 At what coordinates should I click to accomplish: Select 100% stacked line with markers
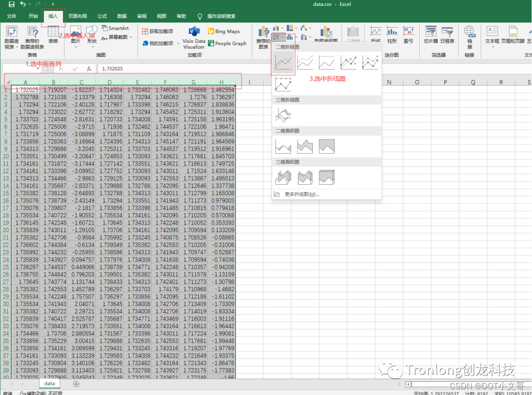(283, 85)
